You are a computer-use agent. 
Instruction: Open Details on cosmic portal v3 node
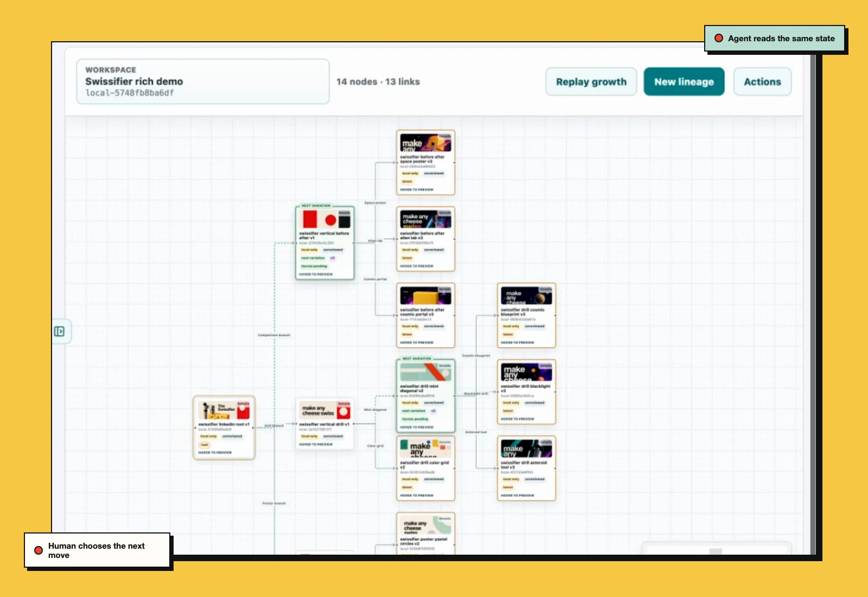[x=445, y=289]
